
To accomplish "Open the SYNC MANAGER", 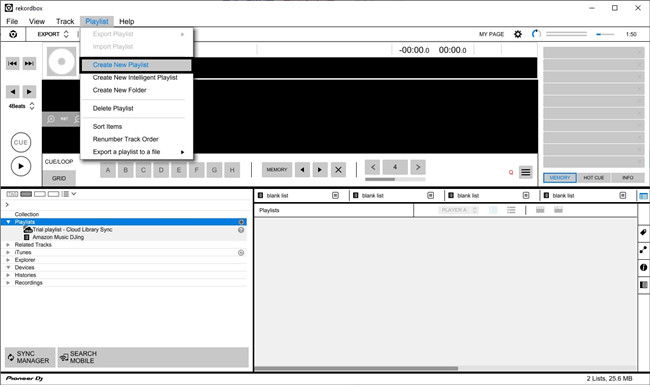I will [x=30, y=357].
